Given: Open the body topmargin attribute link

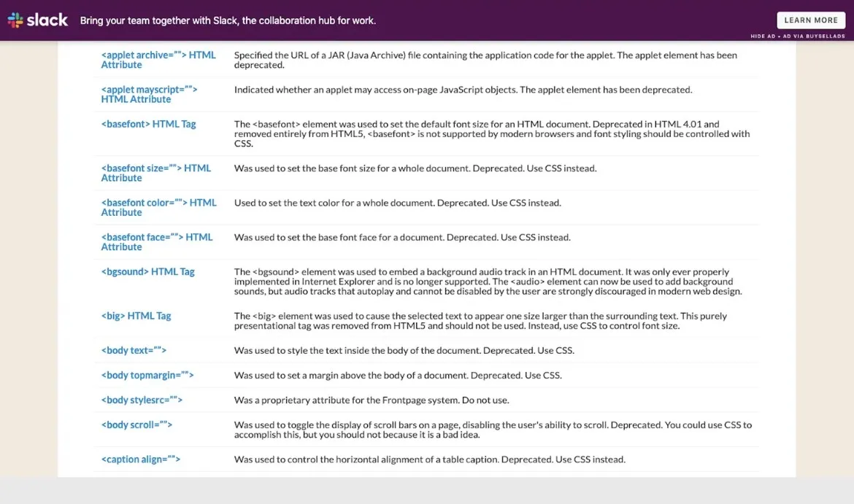Looking at the screenshot, I should (147, 375).
